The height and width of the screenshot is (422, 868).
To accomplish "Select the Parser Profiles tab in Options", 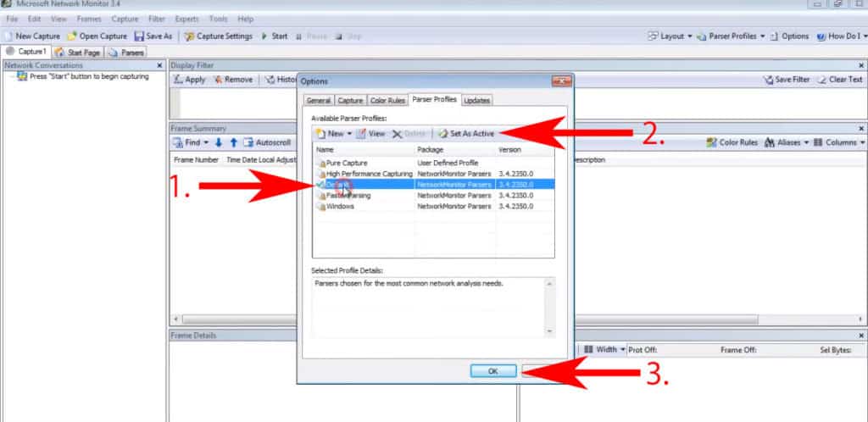I will click(x=435, y=99).
